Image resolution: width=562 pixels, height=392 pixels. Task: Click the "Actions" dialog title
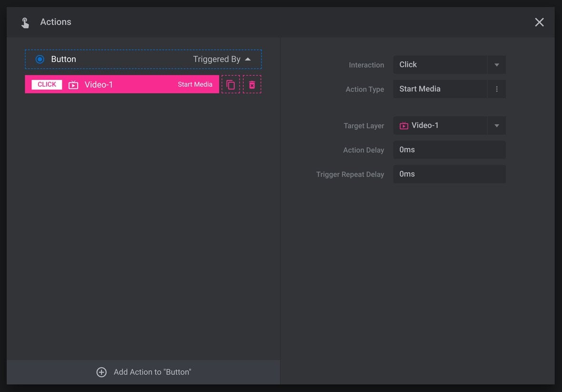click(56, 22)
